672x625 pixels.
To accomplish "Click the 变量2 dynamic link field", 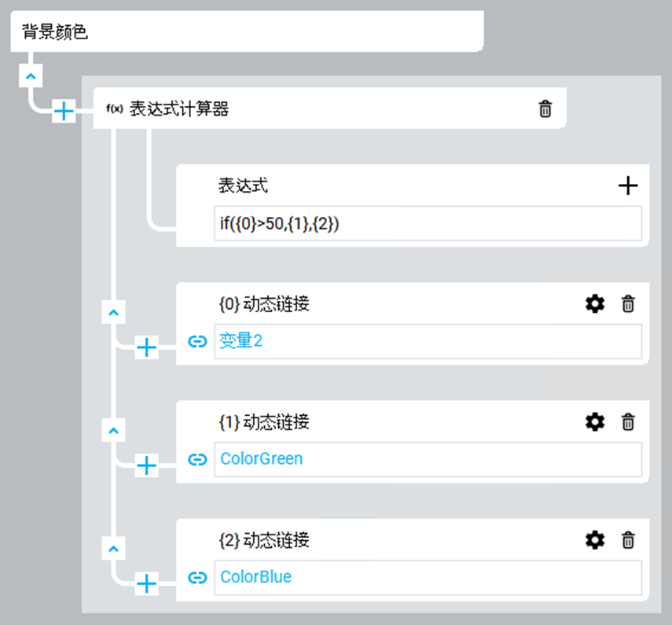I will [428, 341].
